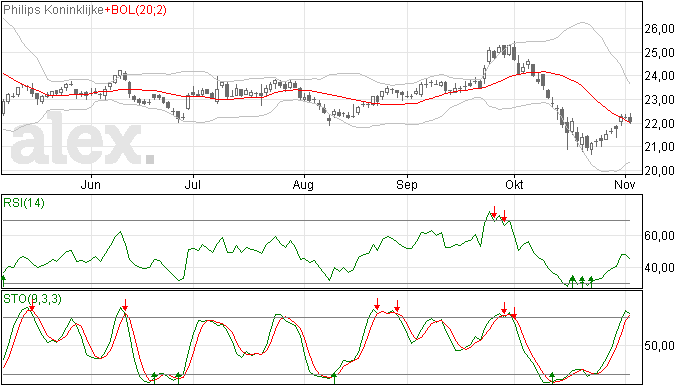Click the Jul month label
Viewport: 690px width, 387px height.
point(192,185)
